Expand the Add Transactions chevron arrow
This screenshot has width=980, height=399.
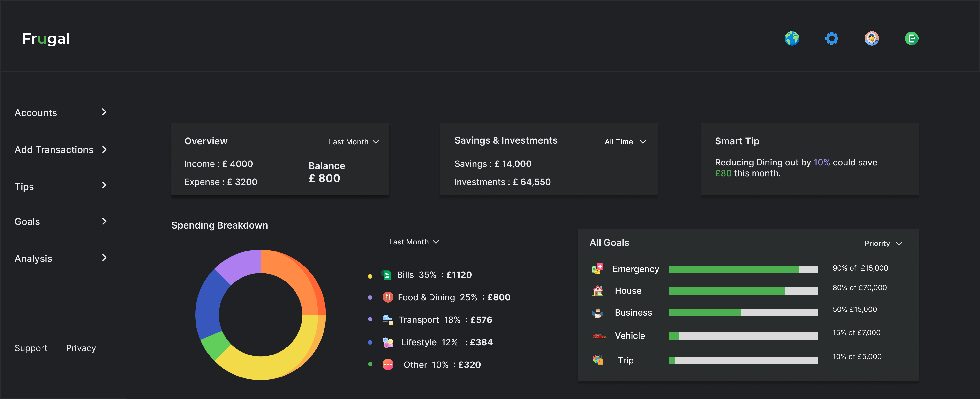tap(104, 149)
